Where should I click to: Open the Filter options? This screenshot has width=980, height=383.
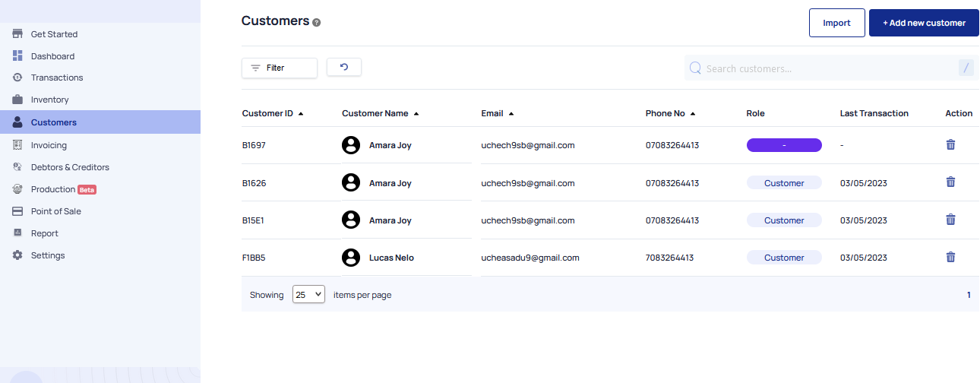click(280, 68)
